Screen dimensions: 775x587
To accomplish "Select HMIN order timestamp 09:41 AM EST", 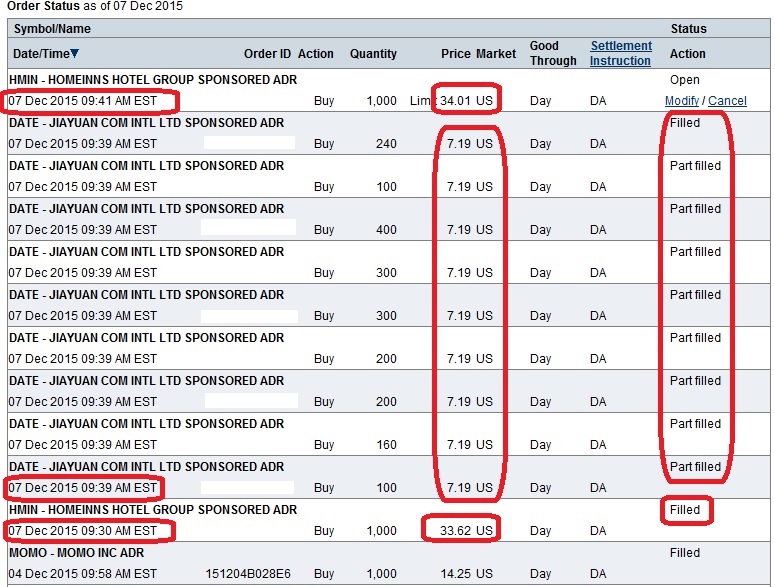I will 83,101.
